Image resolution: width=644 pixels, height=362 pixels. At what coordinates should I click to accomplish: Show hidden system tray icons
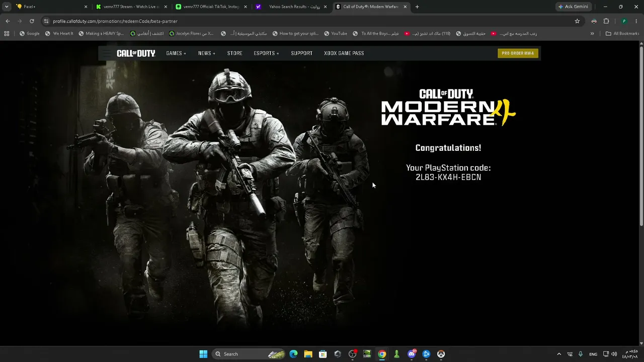(558, 354)
